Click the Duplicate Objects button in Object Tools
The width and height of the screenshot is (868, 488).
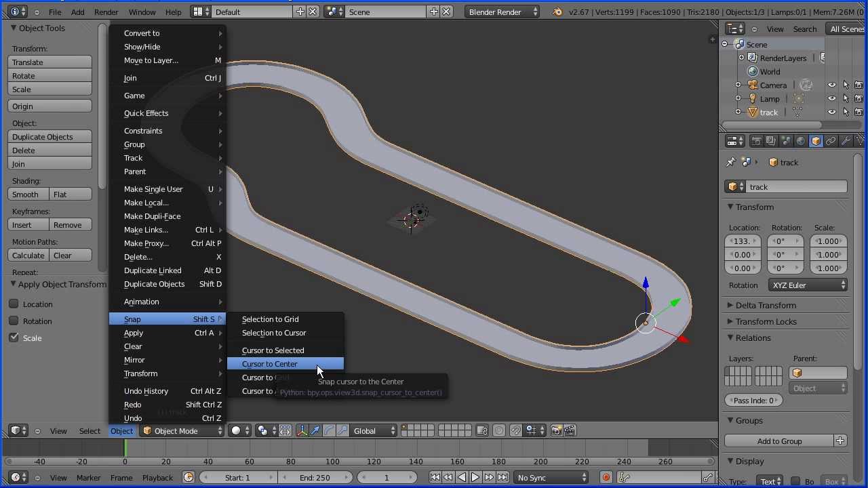(50, 137)
